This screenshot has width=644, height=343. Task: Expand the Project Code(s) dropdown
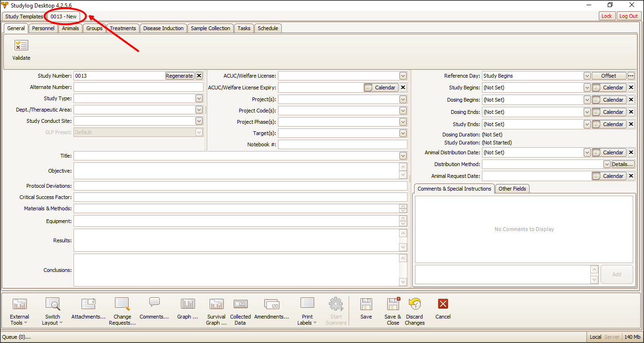click(x=403, y=111)
